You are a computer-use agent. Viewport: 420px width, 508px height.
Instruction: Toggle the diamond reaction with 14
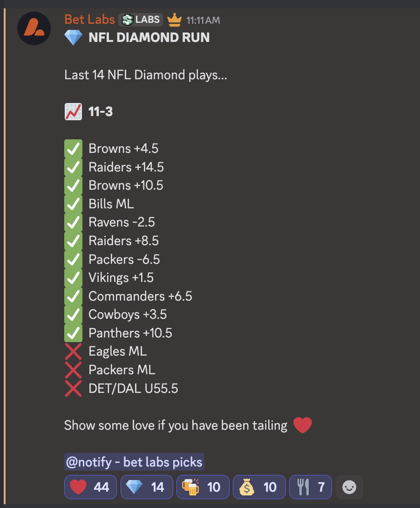pyautogui.click(x=147, y=487)
